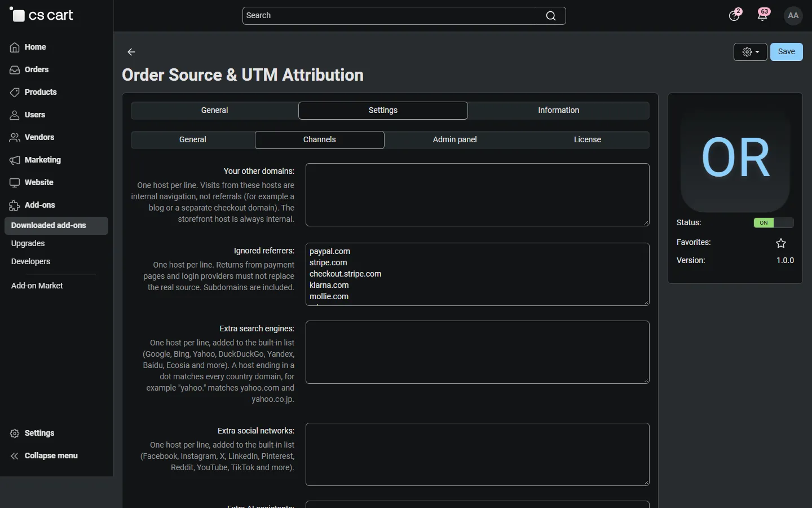The height and width of the screenshot is (508, 812).
Task: Click the mollie.com line
Action: [x=329, y=297]
